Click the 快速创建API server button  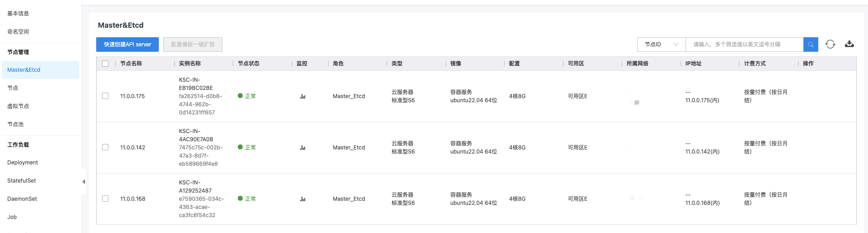pos(128,45)
